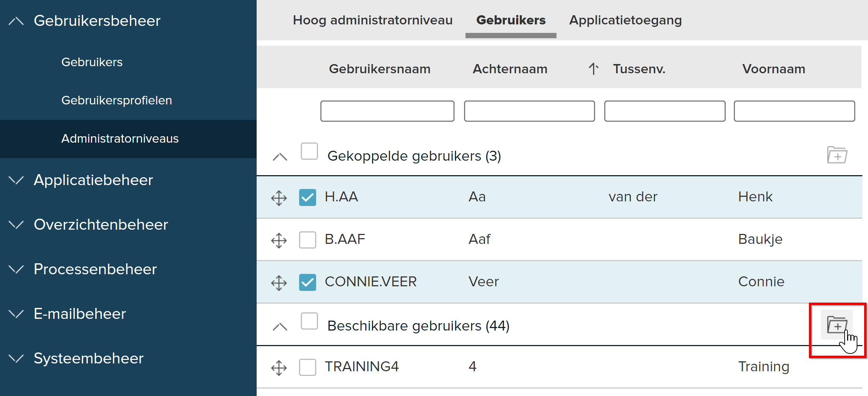Click the surname Veer

pyautogui.click(x=484, y=282)
